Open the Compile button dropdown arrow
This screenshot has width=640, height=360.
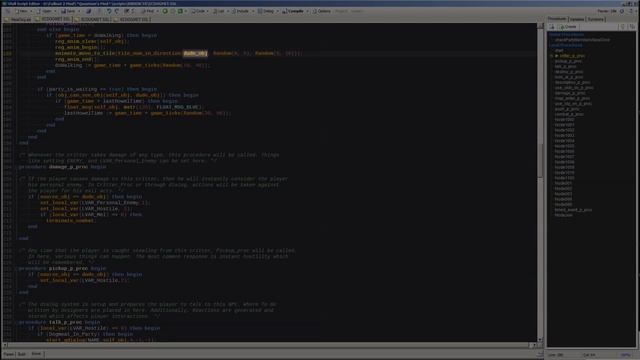click(307, 11)
